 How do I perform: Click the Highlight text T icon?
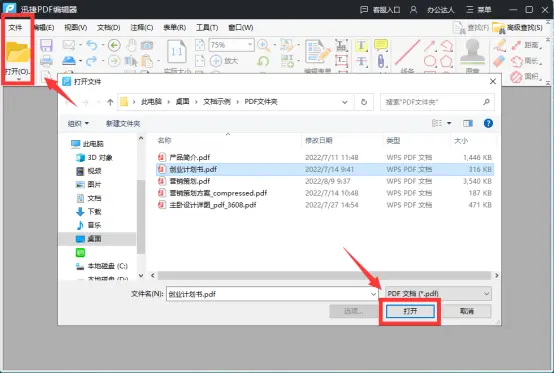click(361, 46)
